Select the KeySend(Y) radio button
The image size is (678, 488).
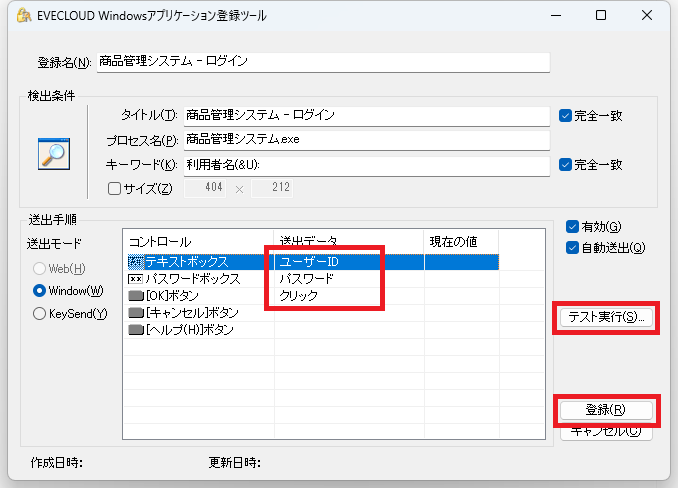pyautogui.click(x=40, y=314)
